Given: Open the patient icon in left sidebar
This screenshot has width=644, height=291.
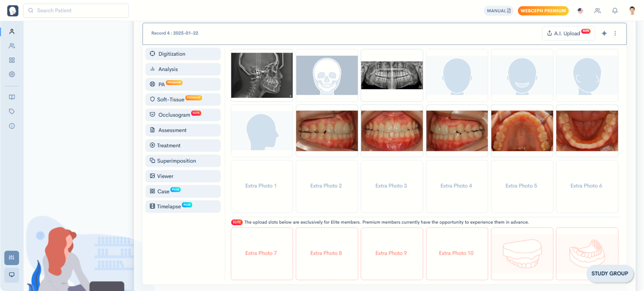Looking at the screenshot, I should pos(12,32).
